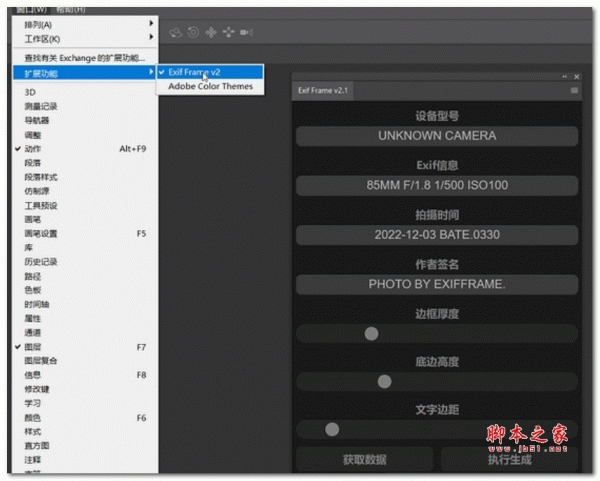
Task: Choose 仿制源 from the Window menu
Action: point(85,191)
